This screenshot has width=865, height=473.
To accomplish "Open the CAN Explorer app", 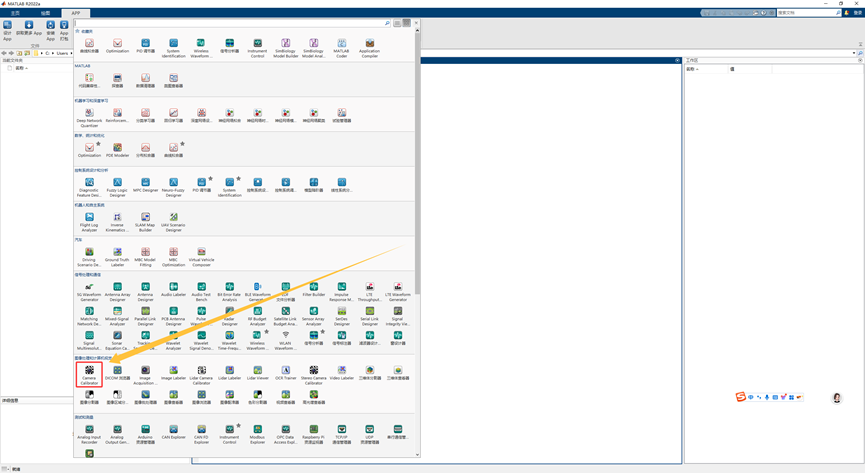I will [x=173, y=431].
